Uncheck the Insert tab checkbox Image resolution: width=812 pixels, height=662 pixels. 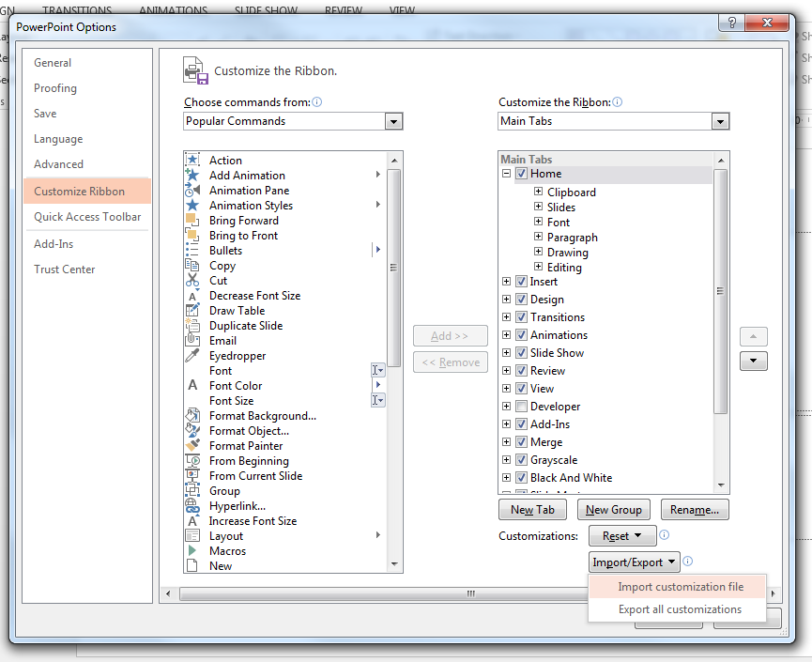coord(522,282)
